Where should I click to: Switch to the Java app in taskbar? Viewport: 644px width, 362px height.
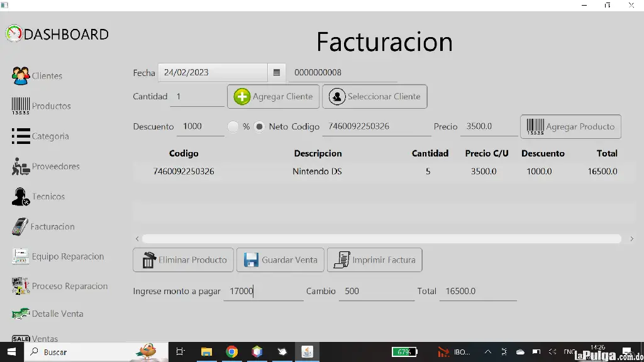[x=307, y=352]
